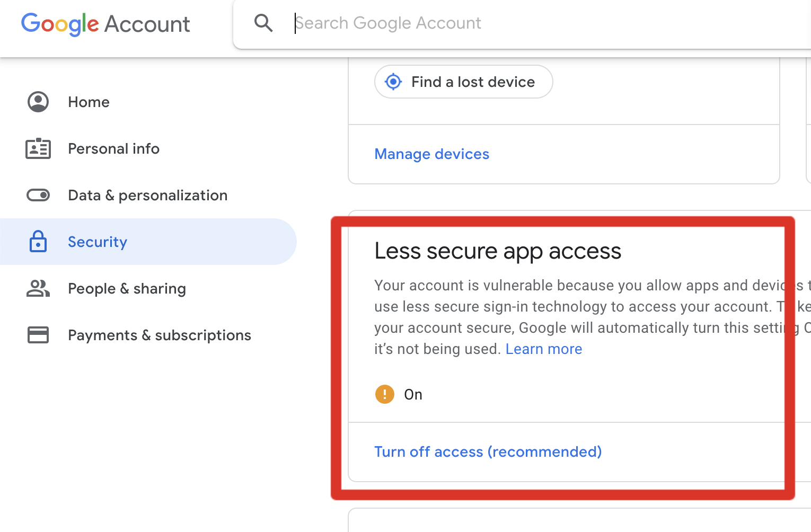Click the Data & personalization toggle icon

38,195
